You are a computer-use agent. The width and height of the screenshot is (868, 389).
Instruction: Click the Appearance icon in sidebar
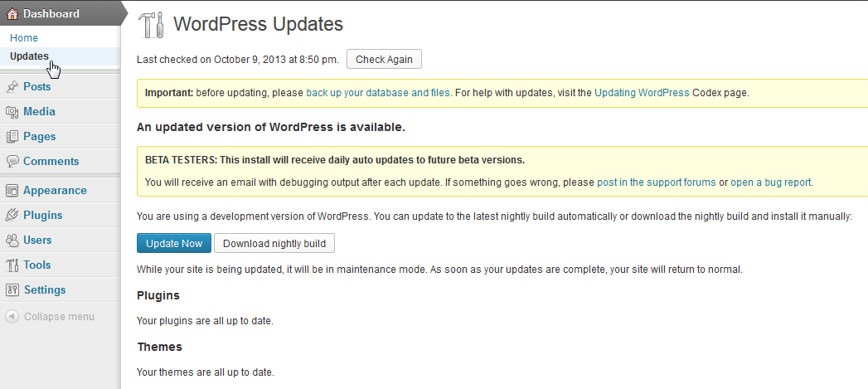(12, 191)
